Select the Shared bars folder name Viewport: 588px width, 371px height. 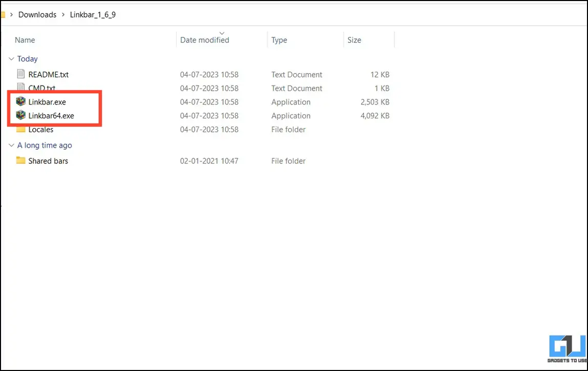(x=48, y=161)
